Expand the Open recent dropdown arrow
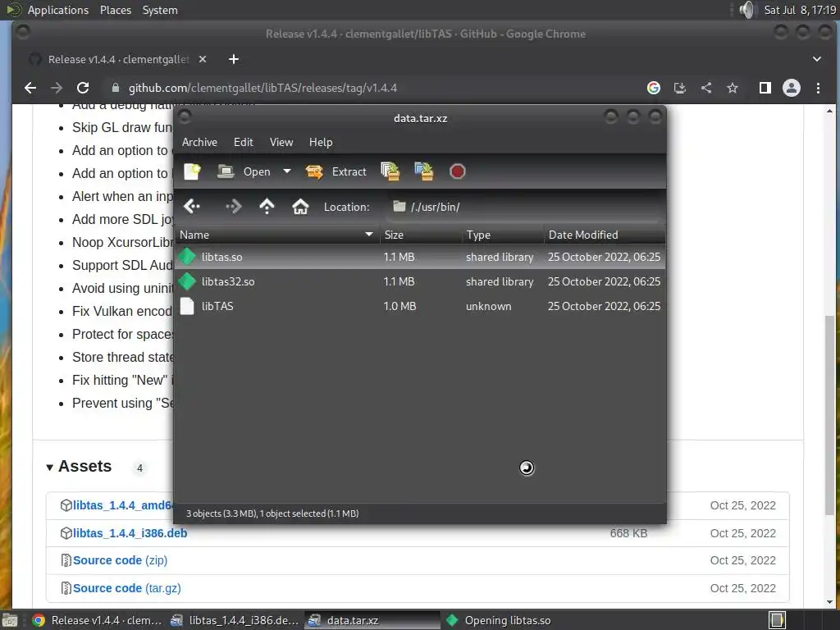Image resolution: width=840 pixels, height=630 pixels. 287,171
